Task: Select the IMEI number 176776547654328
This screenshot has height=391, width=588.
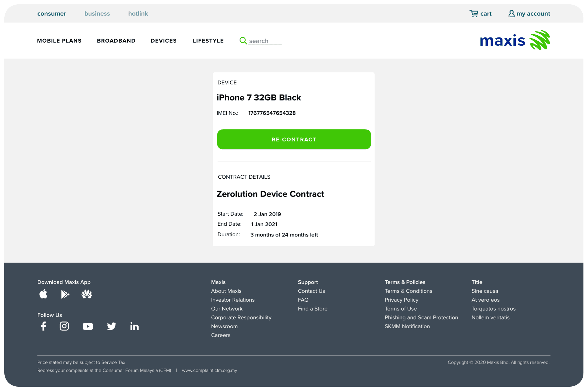Action: click(272, 113)
